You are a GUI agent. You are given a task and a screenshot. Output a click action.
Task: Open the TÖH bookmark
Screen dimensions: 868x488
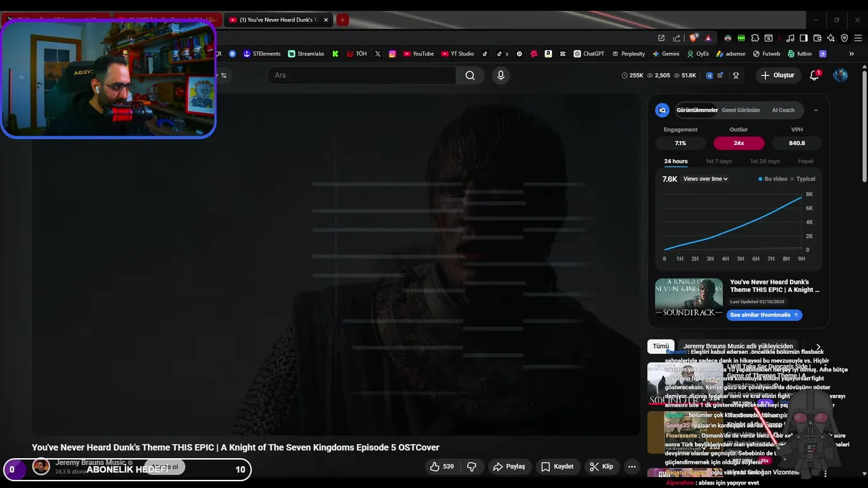(x=357, y=54)
